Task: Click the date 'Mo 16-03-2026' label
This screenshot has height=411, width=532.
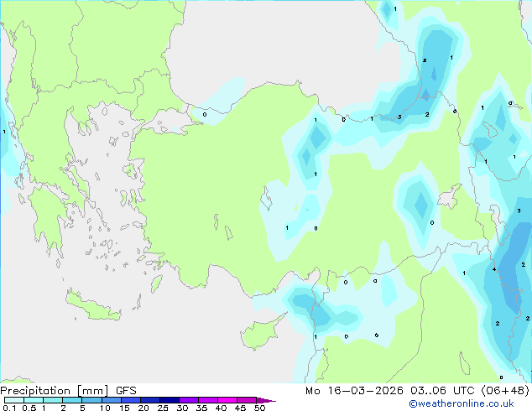Action: [354, 391]
